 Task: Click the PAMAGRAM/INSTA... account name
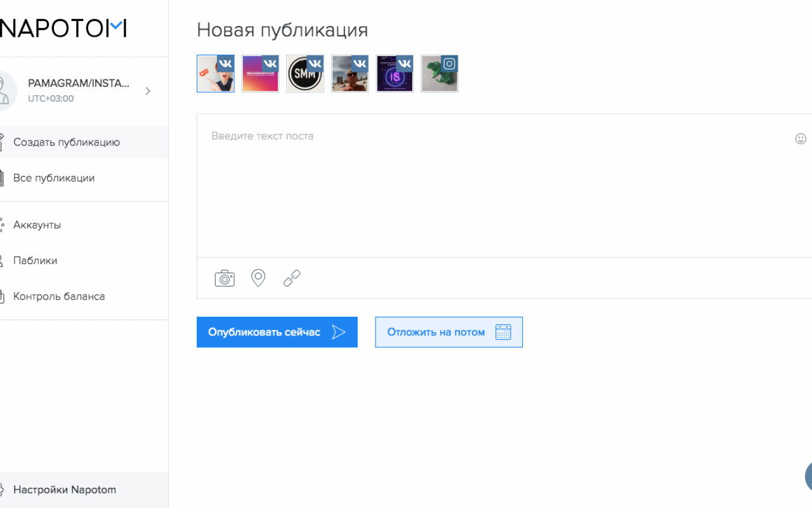tap(79, 83)
